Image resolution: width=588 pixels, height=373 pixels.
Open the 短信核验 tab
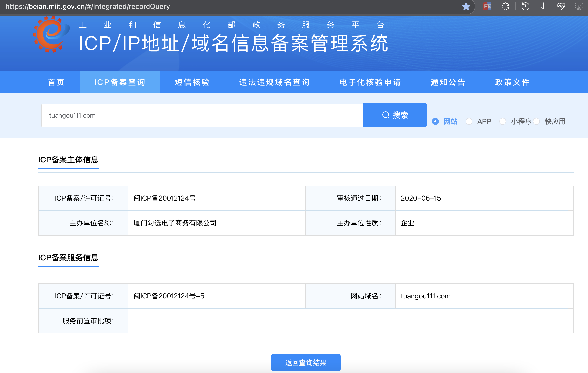click(192, 82)
